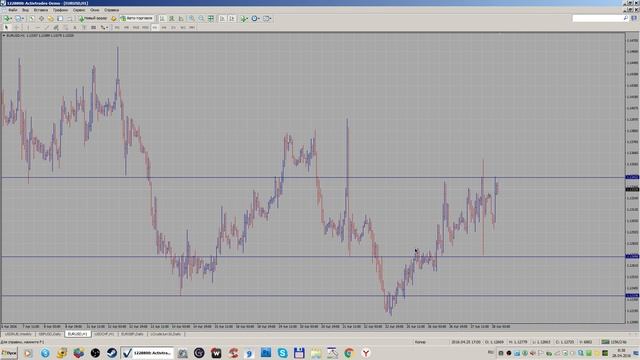
Task: Open the Windows Start button
Action: 9,353
